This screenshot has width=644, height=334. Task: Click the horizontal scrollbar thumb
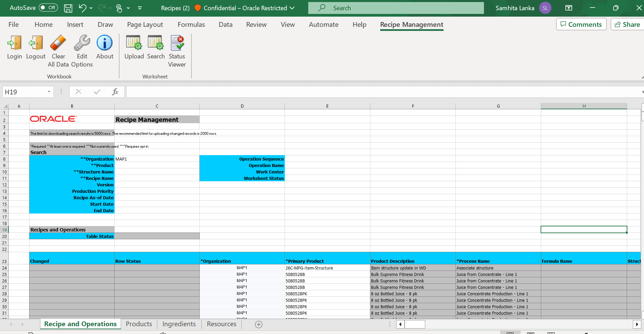(x=415, y=324)
